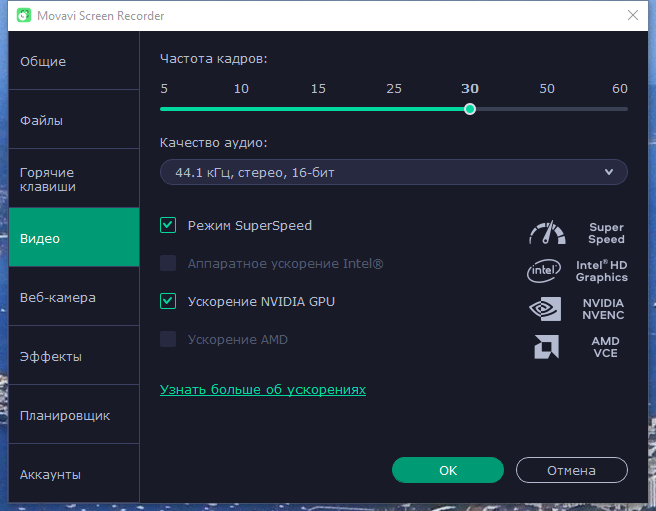This screenshot has width=656, height=511.
Task: Click the Intel HD Graphics label
Action: coord(602,271)
